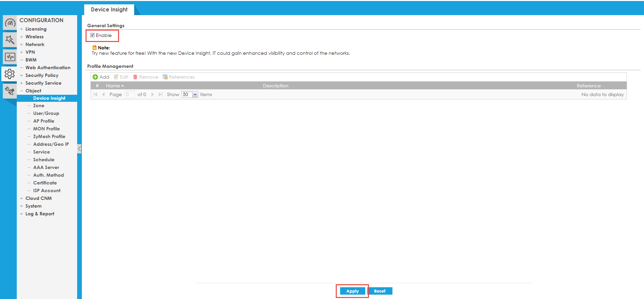Select the Configuration gear icon
Screen dimensions: 644x299
click(x=10, y=74)
